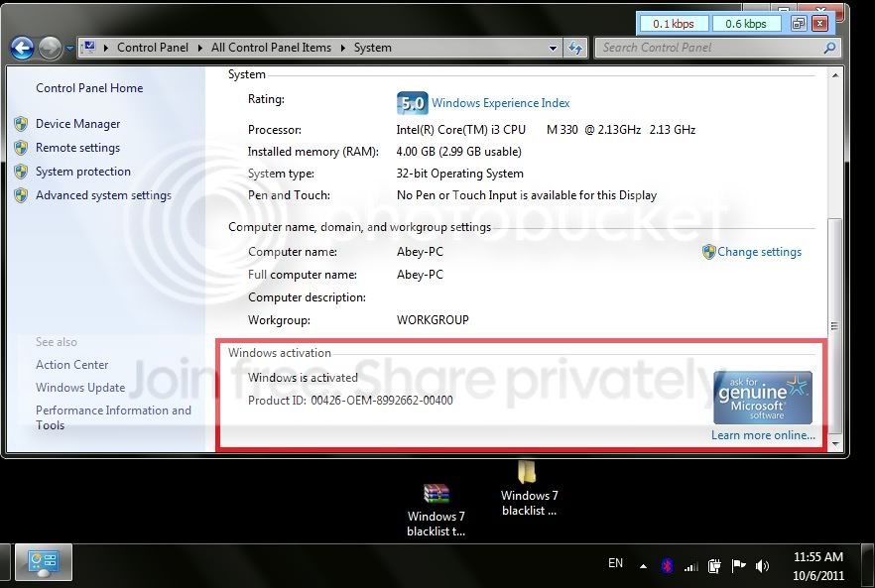
Task: Open Action Center under See also
Action: tap(72, 365)
